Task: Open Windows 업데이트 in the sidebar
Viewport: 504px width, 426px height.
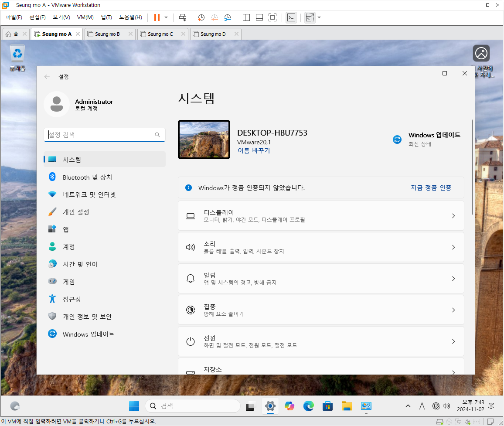Action: click(x=105, y=334)
